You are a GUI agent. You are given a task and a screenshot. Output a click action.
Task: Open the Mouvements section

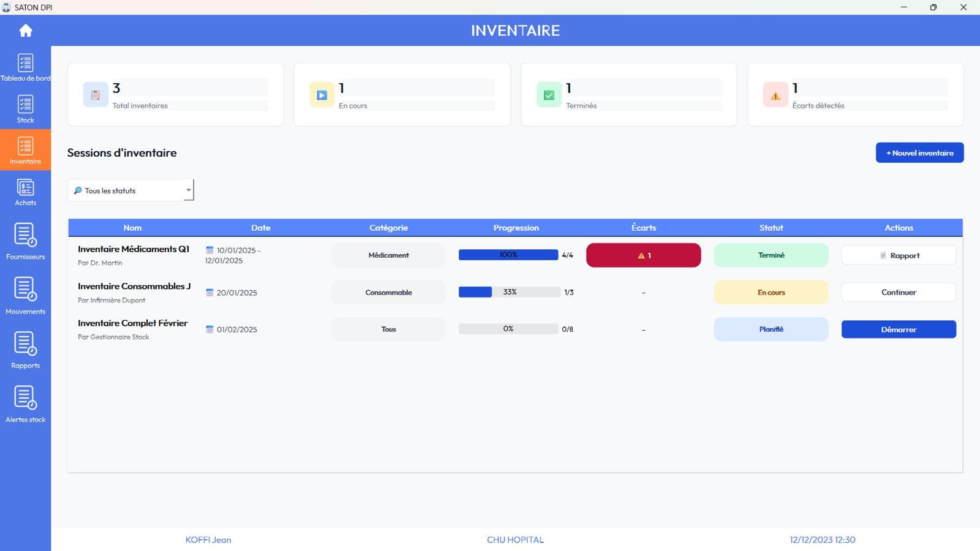(26, 296)
